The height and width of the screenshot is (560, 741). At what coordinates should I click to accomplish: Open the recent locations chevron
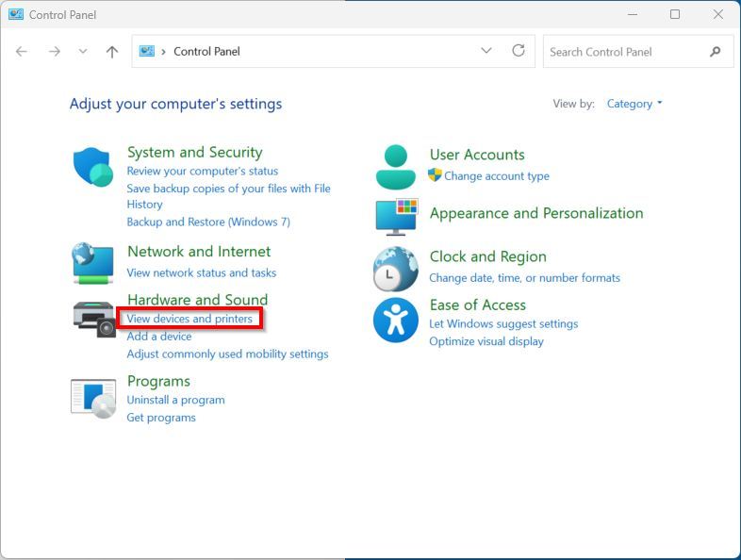[x=83, y=52]
